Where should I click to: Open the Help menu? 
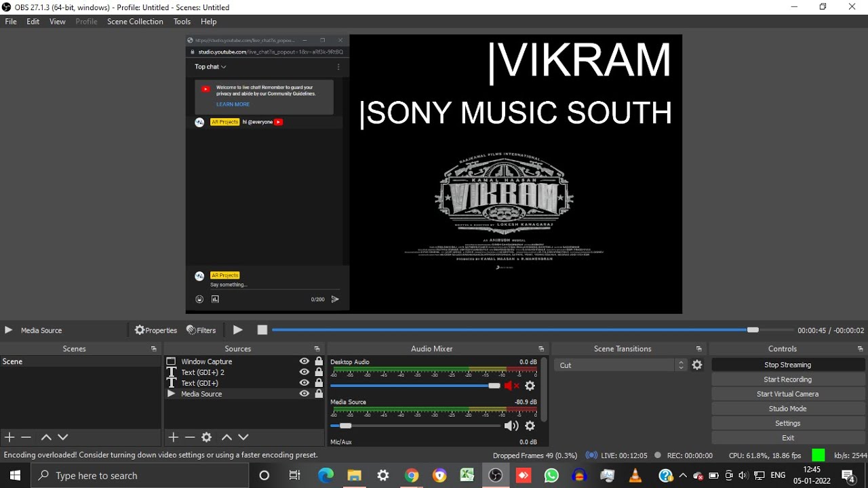click(209, 22)
